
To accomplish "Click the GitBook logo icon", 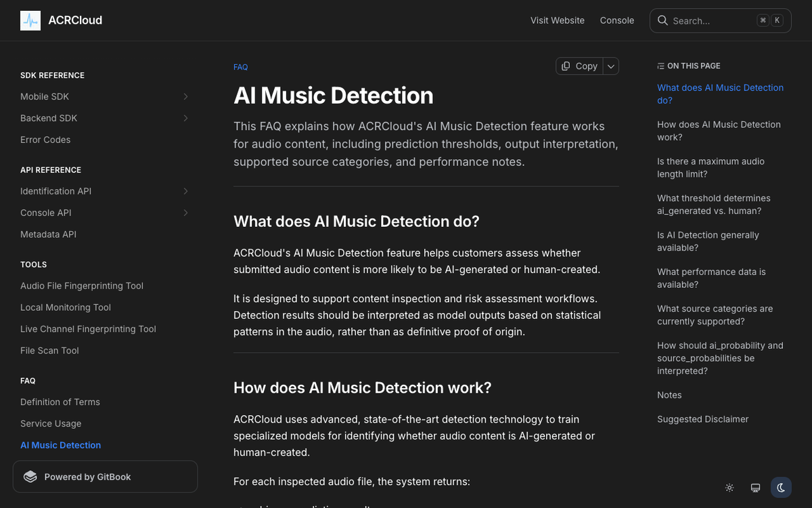I will [30, 477].
